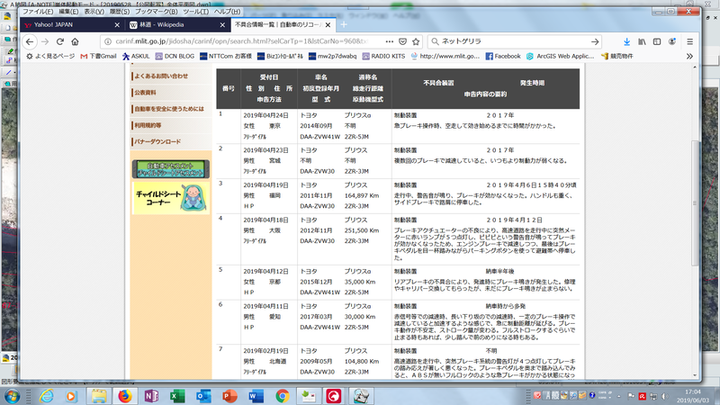Open 公表資料 sidebar link
The width and height of the screenshot is (720, 405).
(145, 93)
